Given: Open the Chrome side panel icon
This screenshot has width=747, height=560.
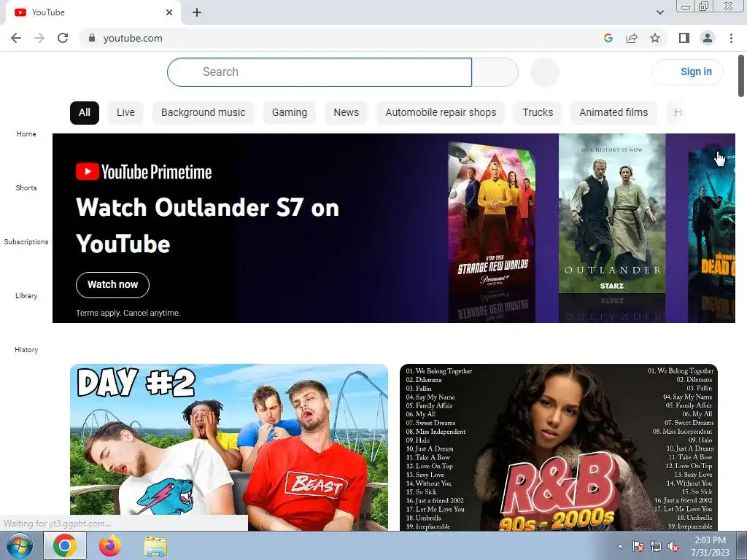Looking at the screenshot, I should coord(684,38).
